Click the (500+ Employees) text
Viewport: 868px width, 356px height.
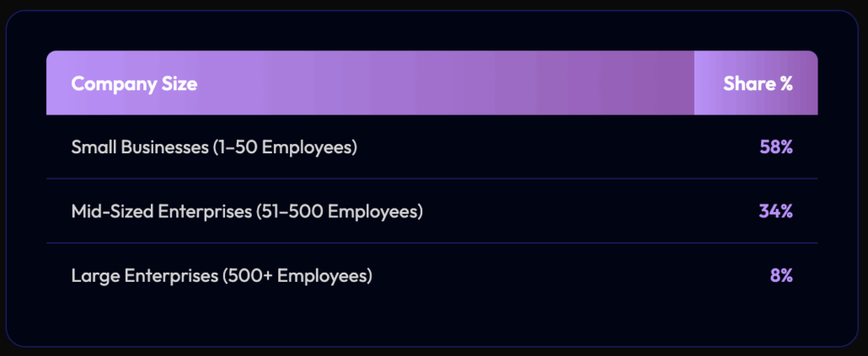pyautogui.click(x=297, y=275)
